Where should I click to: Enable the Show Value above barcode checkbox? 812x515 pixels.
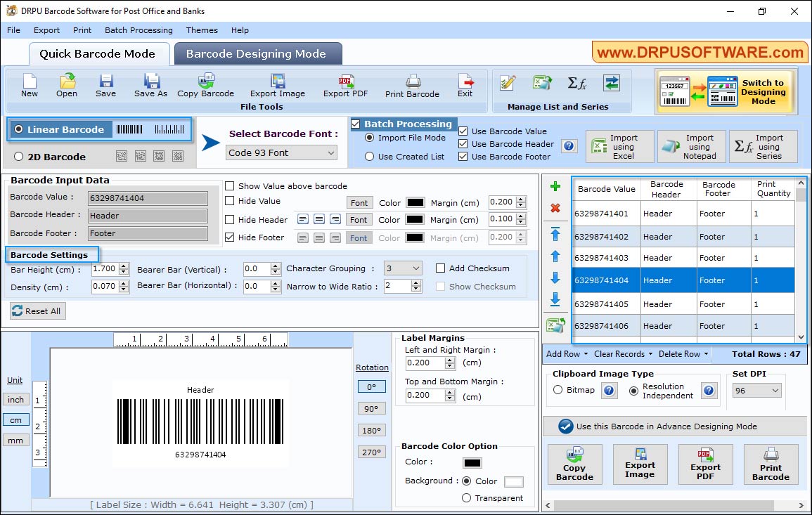pos(228,185)
